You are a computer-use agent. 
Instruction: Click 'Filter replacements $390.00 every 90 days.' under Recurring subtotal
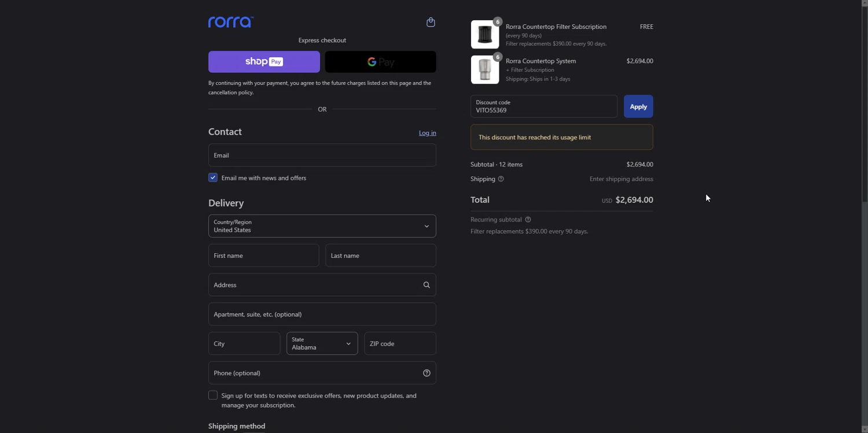click(x=529, y=231)
